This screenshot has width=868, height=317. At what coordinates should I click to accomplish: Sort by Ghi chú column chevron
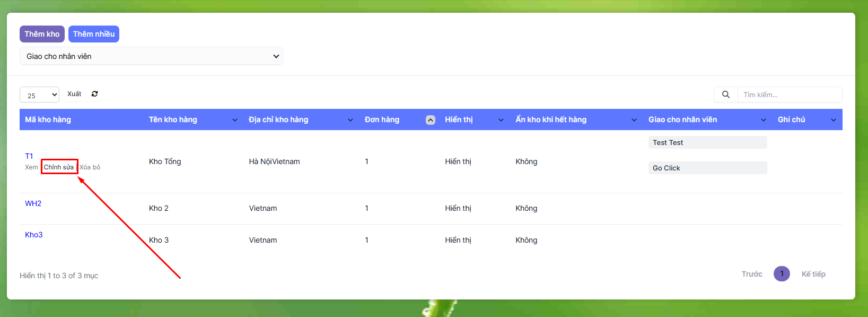click(834, 120)
